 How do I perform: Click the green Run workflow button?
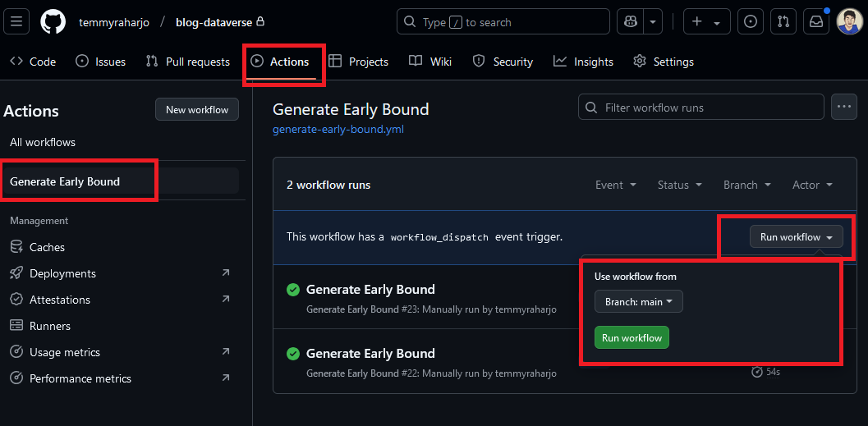coord(631,337)
